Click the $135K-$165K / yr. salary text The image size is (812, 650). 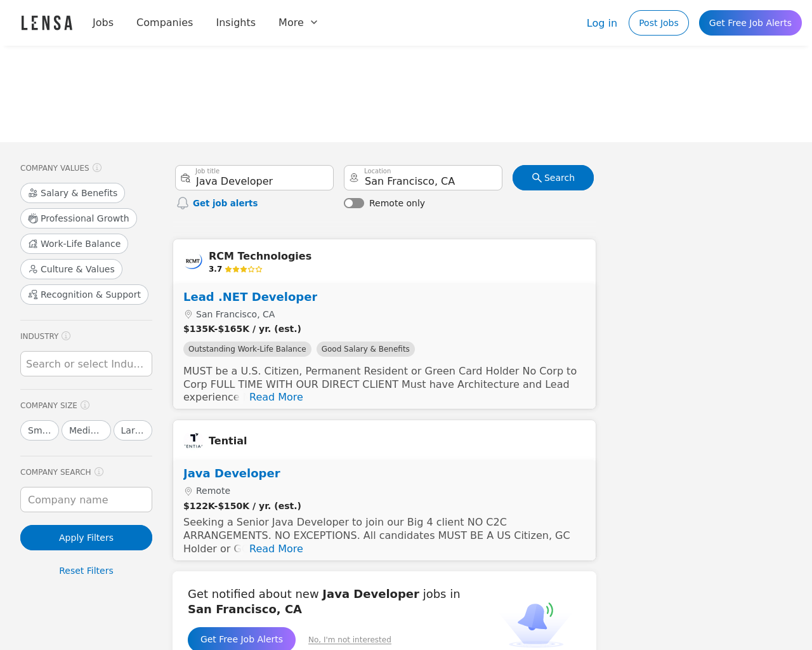242,329
